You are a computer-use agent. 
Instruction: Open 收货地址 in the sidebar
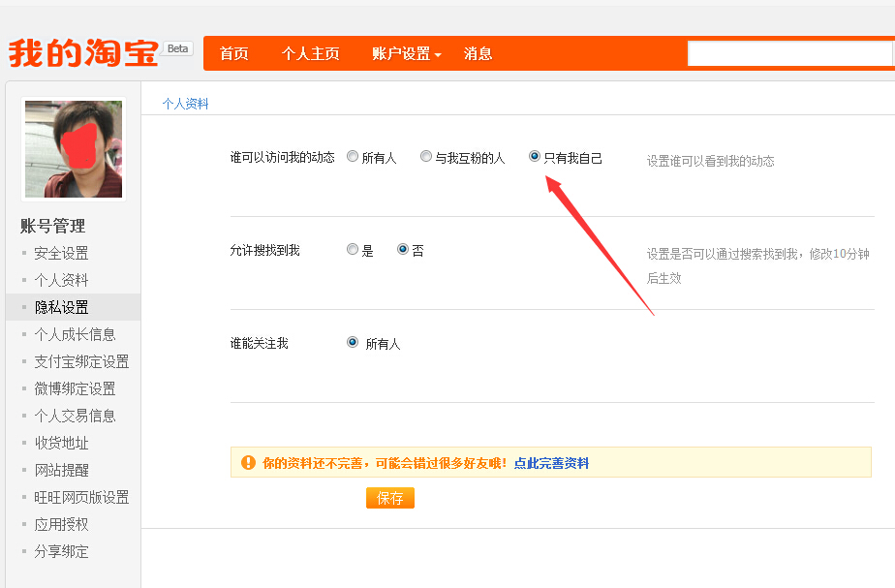(x=61, y=443)
